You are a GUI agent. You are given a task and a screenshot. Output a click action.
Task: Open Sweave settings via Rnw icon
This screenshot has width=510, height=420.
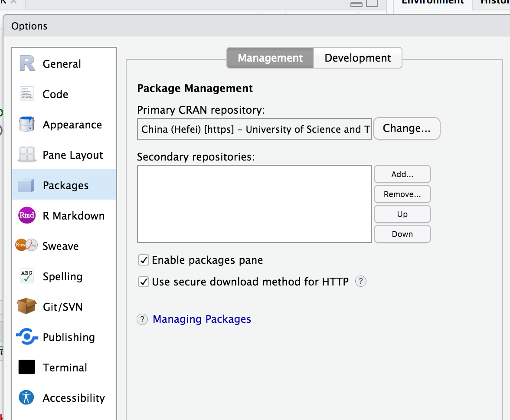(x=27, y=246)
